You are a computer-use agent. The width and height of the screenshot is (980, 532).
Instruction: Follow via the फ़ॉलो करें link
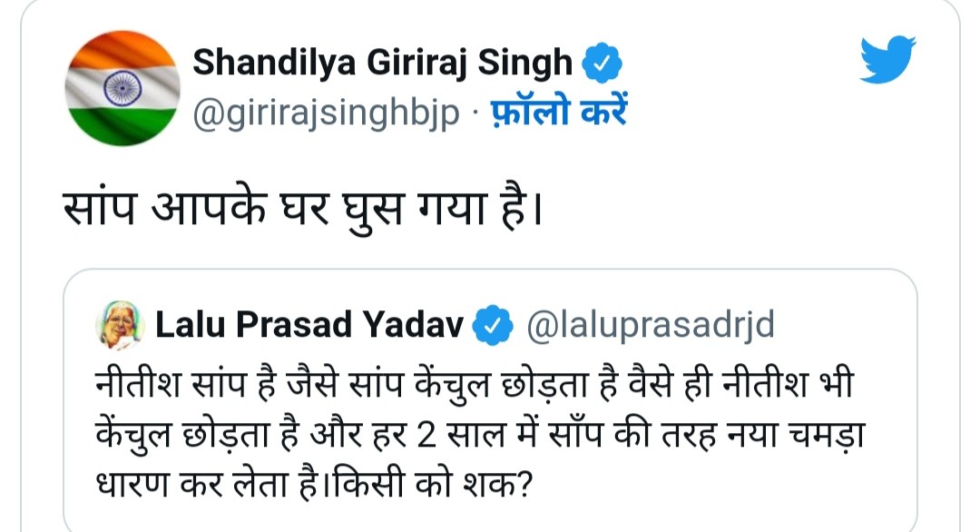coord(559,115)
